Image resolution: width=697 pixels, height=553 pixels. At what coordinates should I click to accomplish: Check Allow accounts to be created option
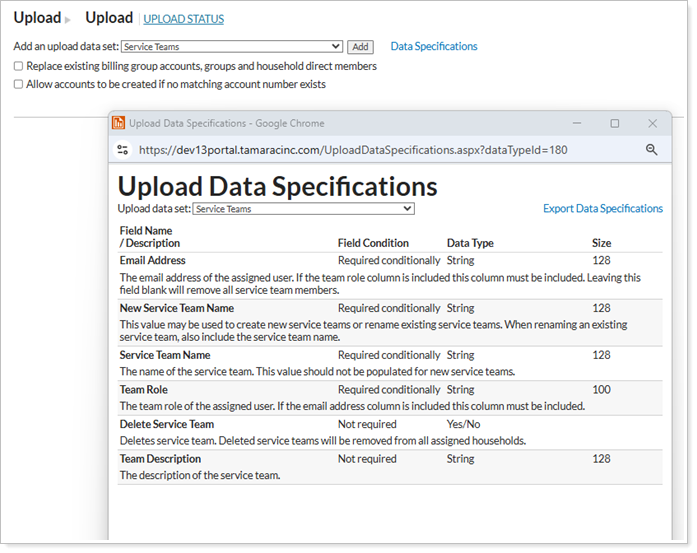pos(18,85)
